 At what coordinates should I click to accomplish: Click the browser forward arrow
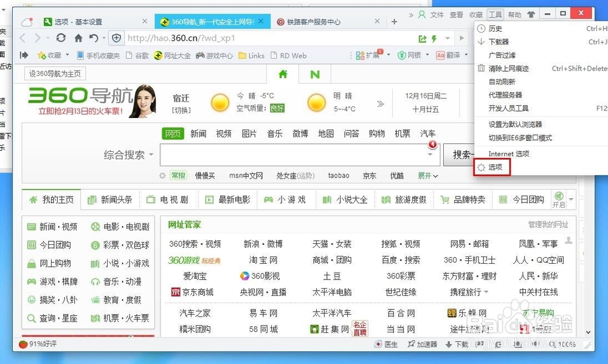38,38
